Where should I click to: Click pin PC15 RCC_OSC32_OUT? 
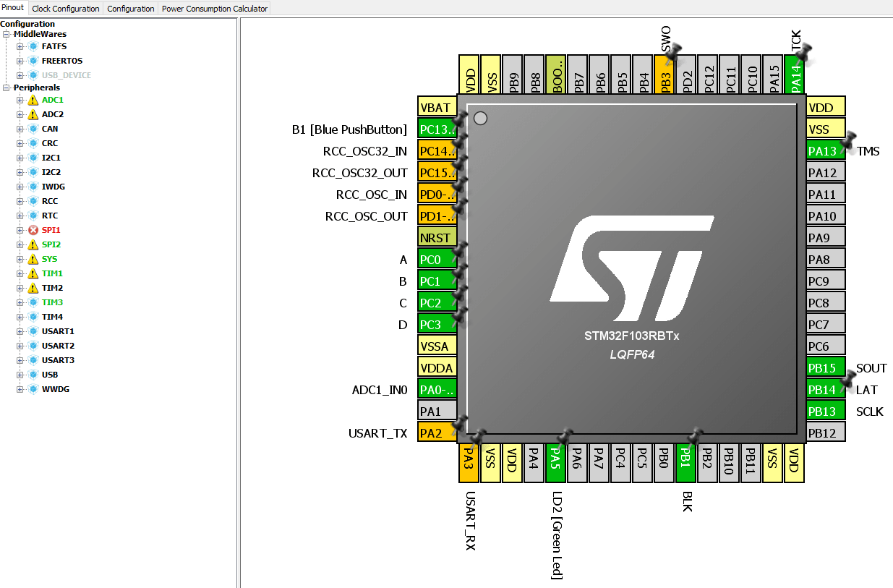437,173
